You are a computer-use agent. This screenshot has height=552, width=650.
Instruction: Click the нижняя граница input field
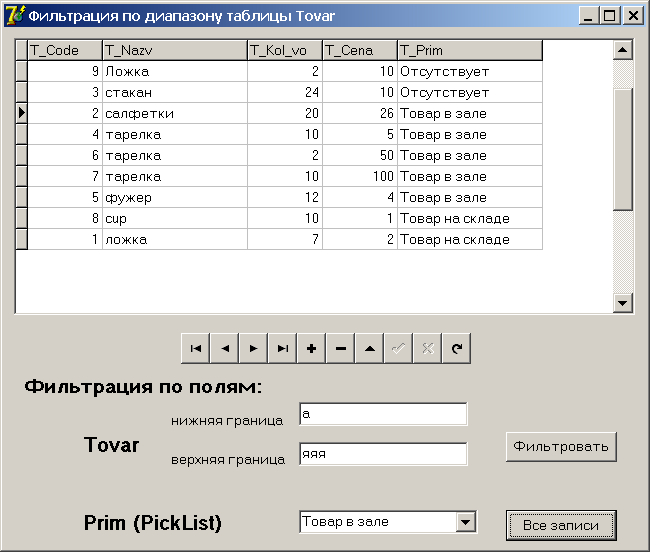[383, 414]
